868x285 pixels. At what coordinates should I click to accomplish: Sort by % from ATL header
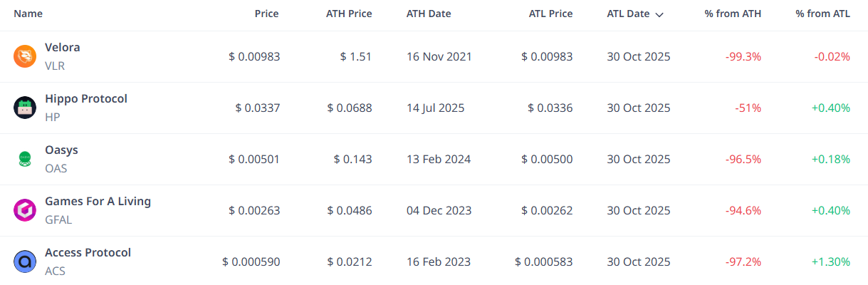pyautogui.click(x=822, y=14)
